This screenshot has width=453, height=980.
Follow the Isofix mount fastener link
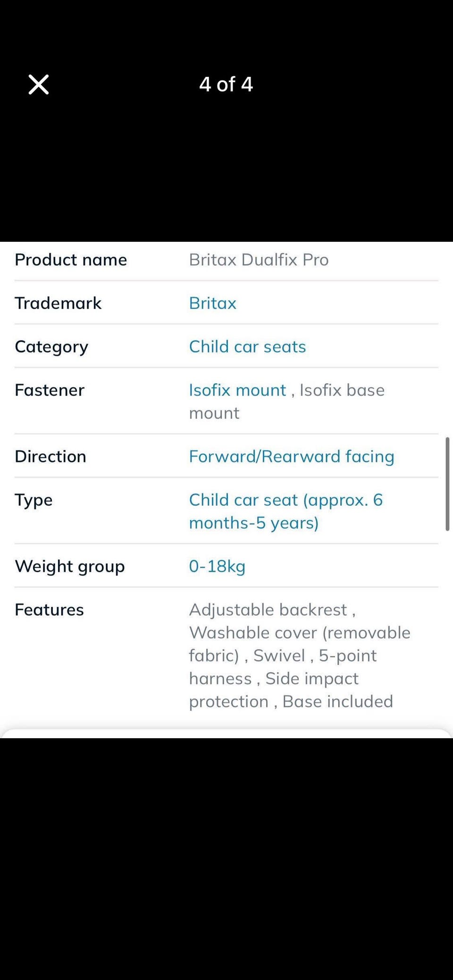[237, 390]
